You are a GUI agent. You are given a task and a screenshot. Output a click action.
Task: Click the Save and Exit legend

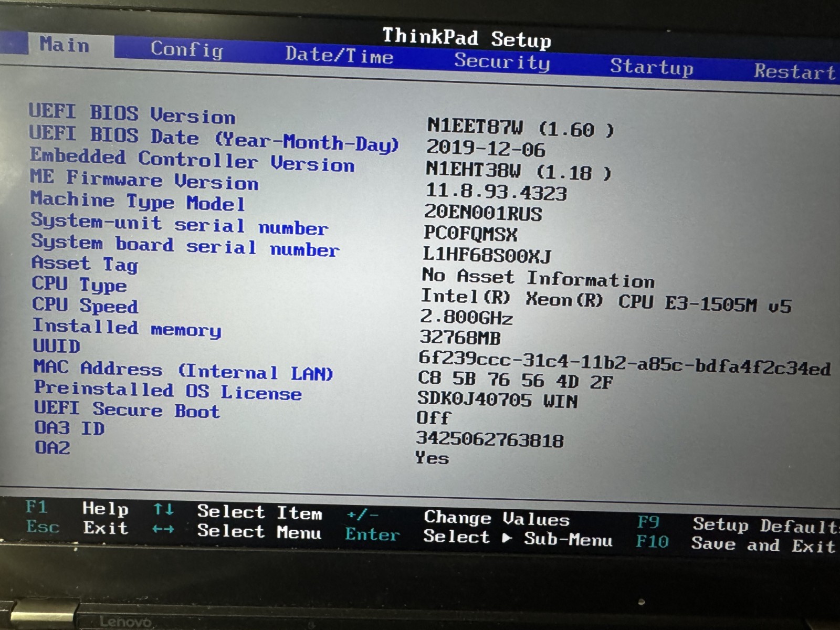tap(763, 544)
